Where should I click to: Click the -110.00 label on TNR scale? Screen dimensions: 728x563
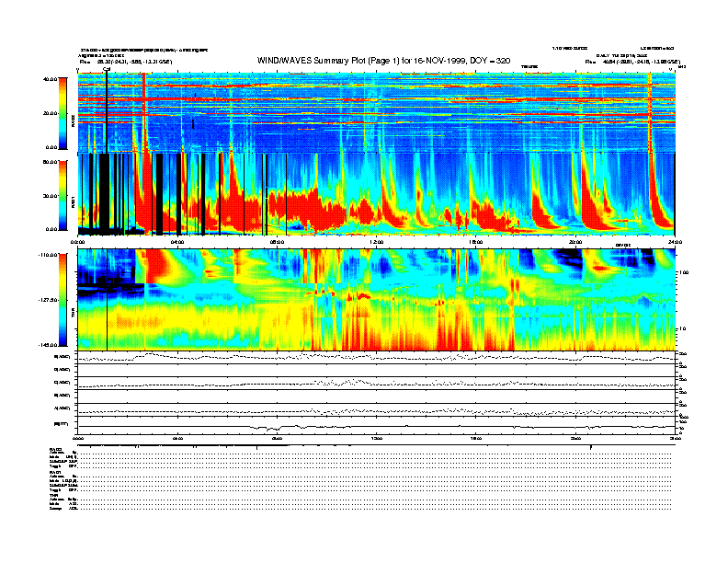point(48,255)
